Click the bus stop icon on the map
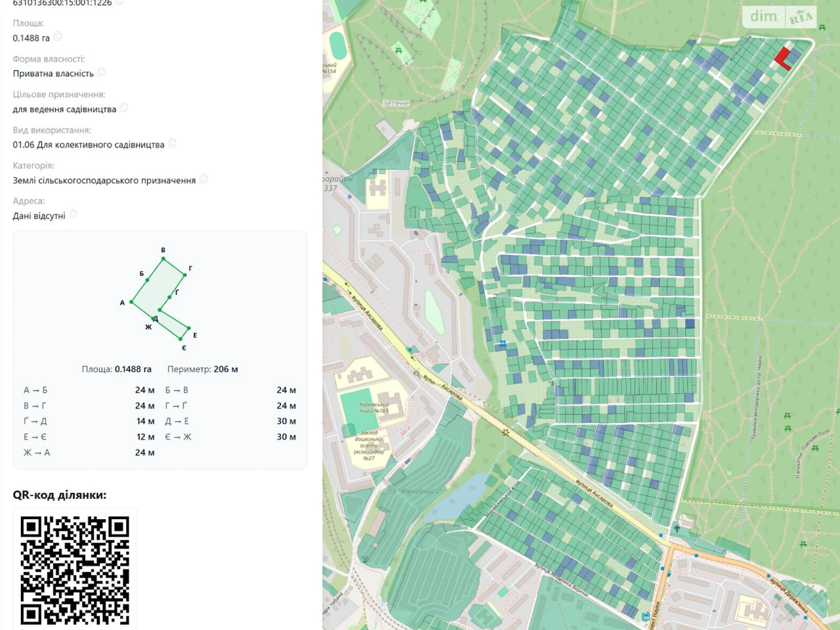The height and width of the screenshot is (630, 840). click(x=646, y=616)
